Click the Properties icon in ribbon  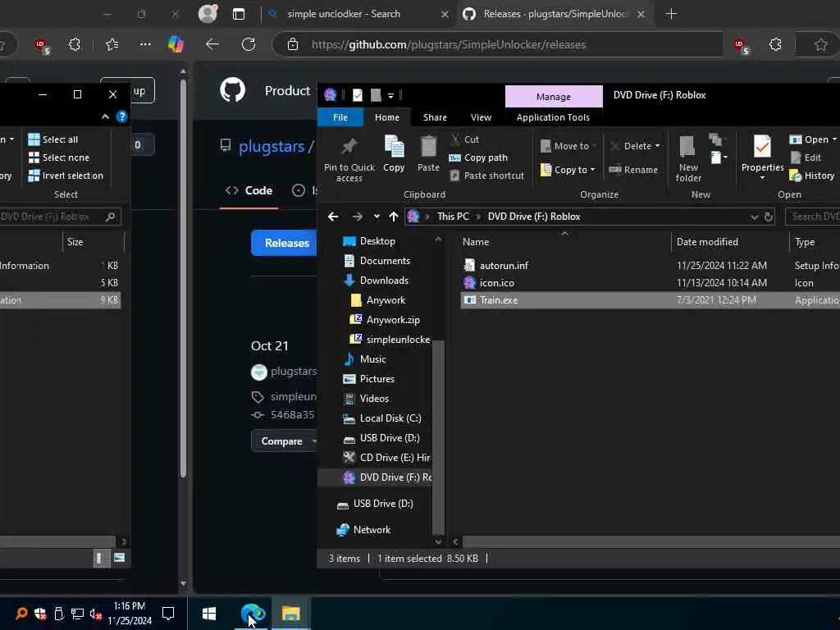point(762,146)
